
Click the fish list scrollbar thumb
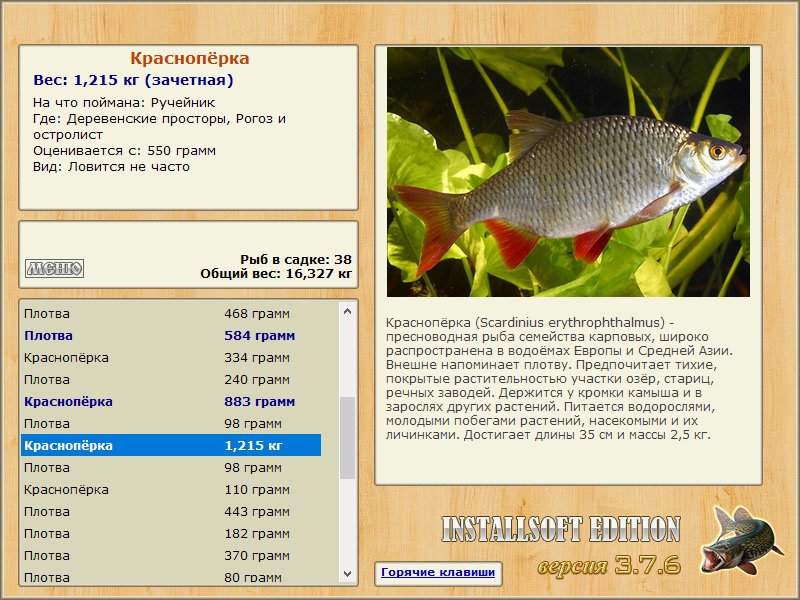(x=347, y=438)
